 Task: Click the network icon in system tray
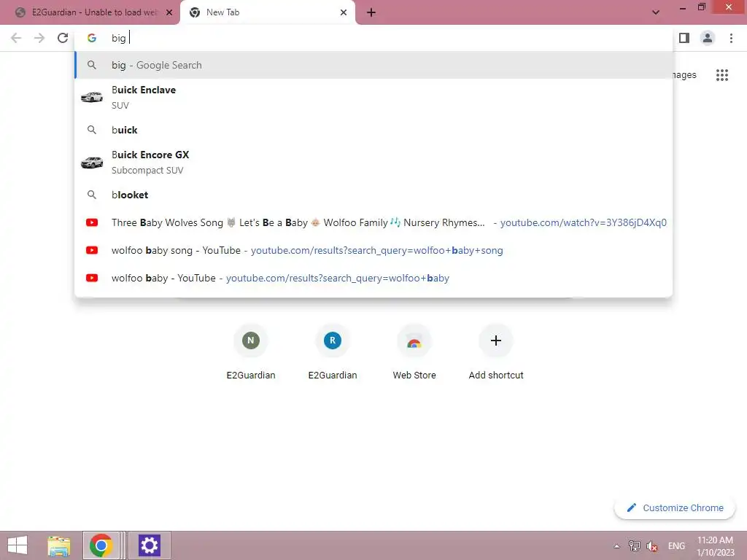[634, 546]
